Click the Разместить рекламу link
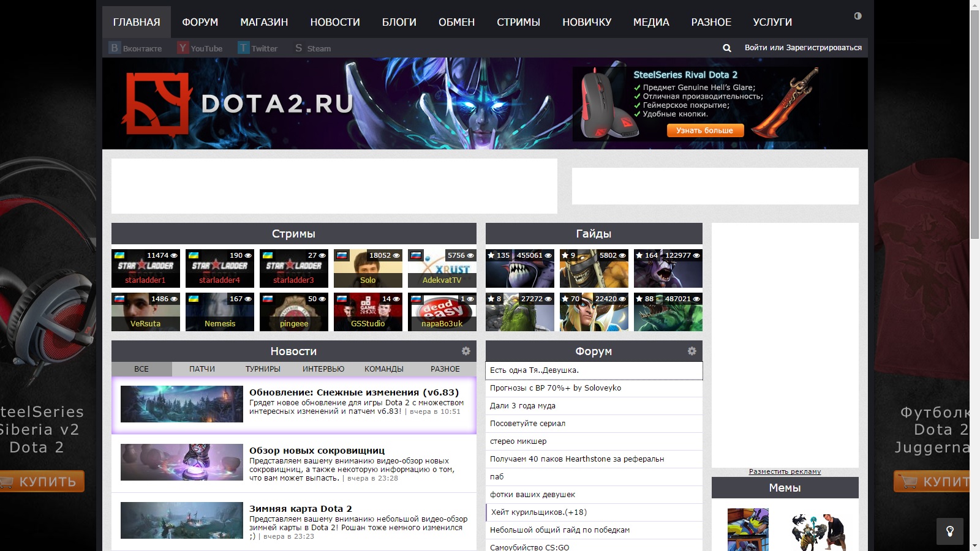The image size is (980, 551). 785,471
